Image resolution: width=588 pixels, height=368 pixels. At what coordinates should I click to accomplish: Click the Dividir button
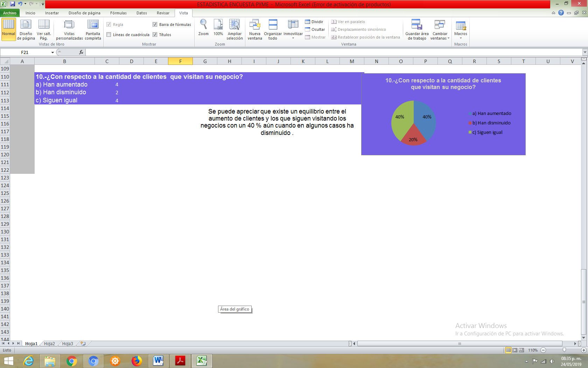coord(314,22)
